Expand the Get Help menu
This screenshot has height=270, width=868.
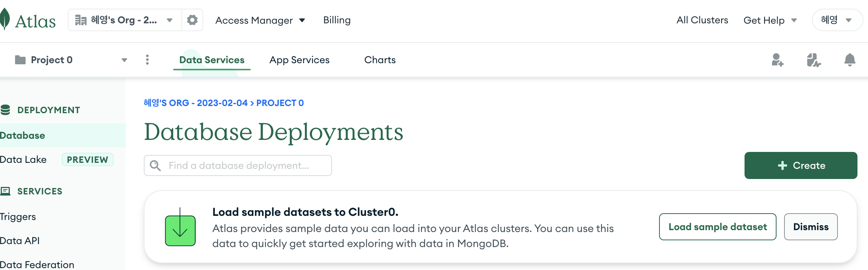point(770,20)
